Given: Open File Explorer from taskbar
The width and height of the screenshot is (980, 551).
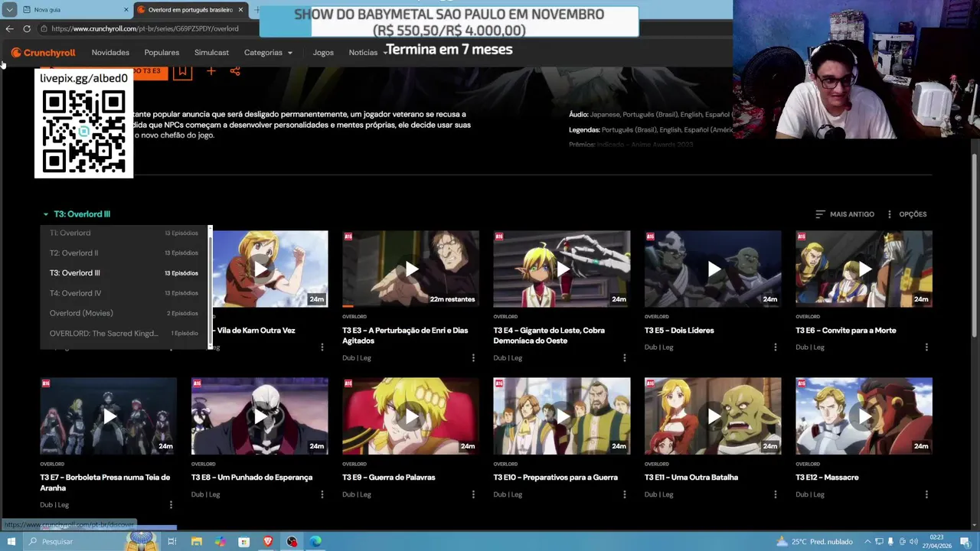Looking at the screenshot, I should (197, 541).
